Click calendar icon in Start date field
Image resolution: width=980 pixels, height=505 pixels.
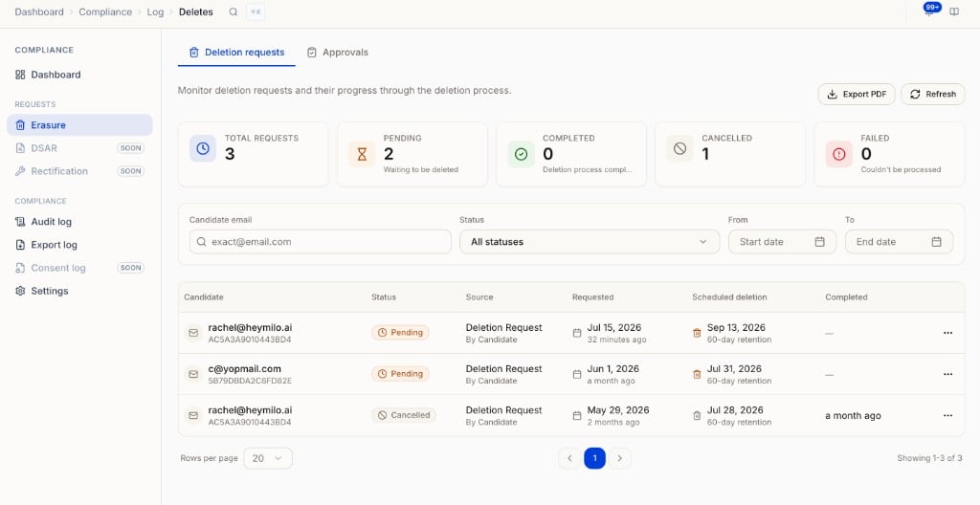coord(819,242)
